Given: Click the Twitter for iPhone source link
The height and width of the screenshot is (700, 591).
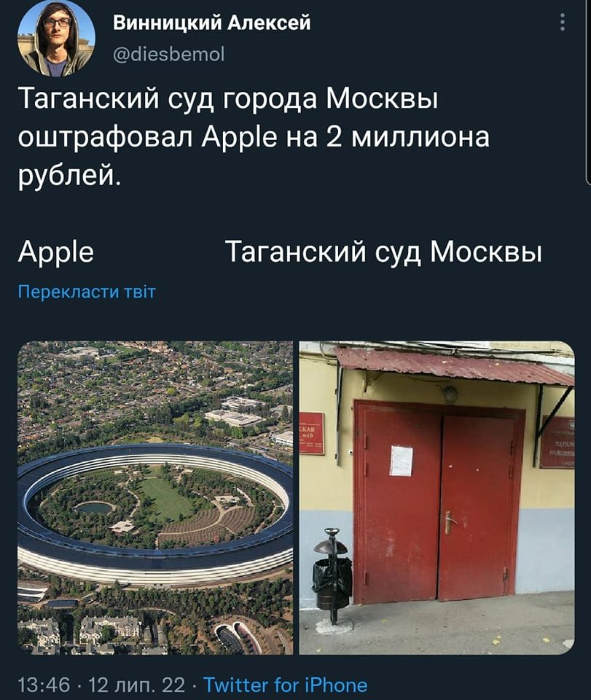Looking at the screenshot, I should point(286,685).
